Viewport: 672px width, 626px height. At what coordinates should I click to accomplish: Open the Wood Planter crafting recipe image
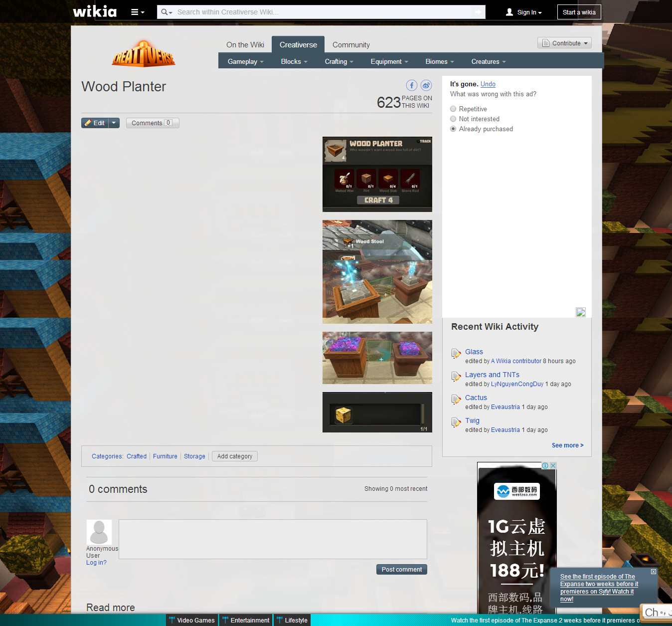[377, 174]
